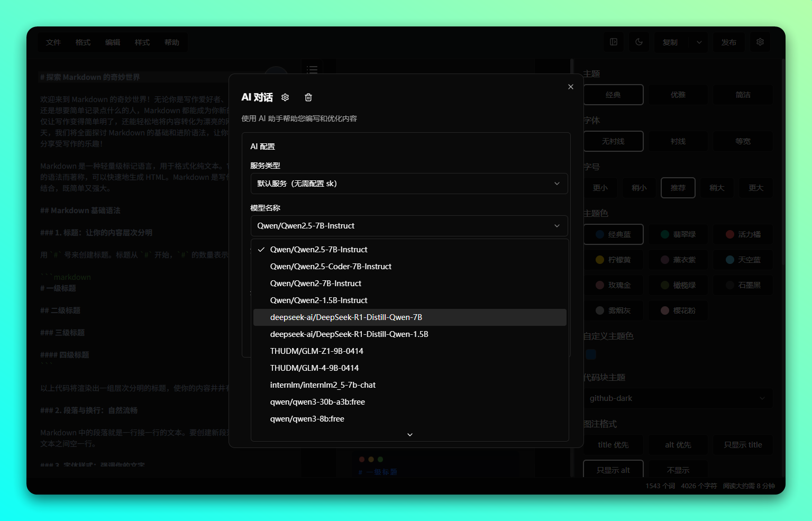This screenshot has width=812, height=521.
Task: Select the 优雅 theme
Action: pyautogui.click(x=678, y=95)
